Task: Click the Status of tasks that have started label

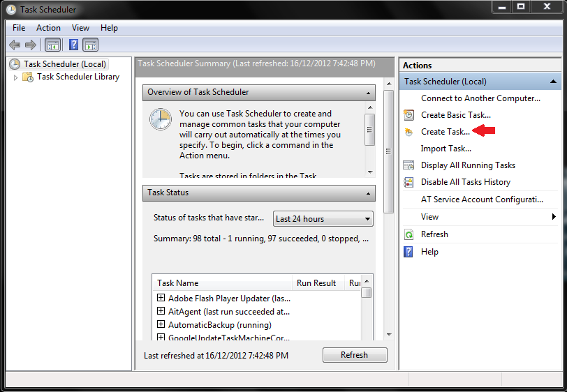Action: click(209, 218)
